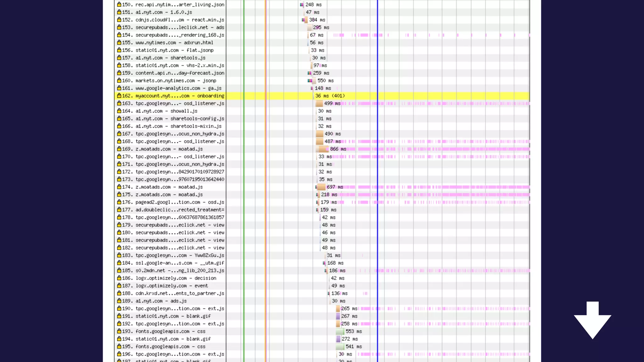Click lock icon for request 193 fonts css
This screenshot has width=644, height=362.
[x=119, y=331]
